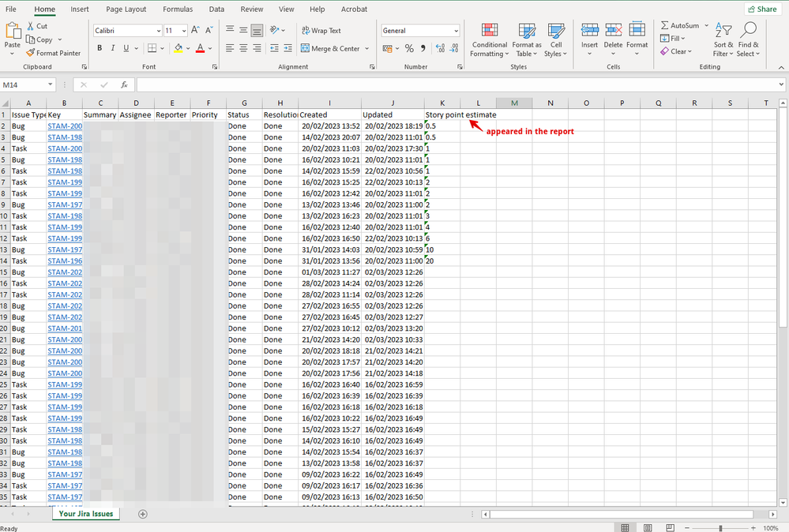Switch to Page Layout view icon

[x=648, y=527]
